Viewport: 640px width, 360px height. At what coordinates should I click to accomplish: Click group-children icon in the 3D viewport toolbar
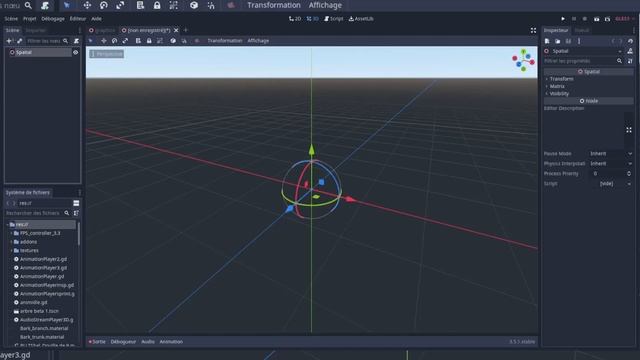click(x=160, y=41)
